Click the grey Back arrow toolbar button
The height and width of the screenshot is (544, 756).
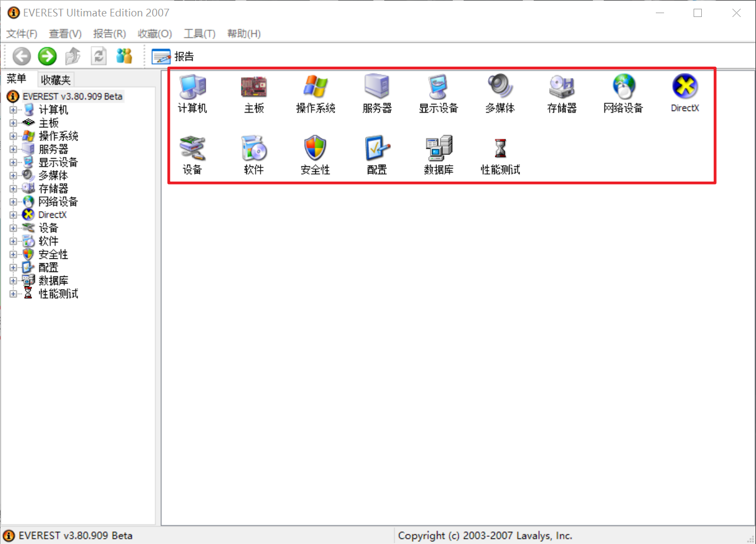[x=22, y=56]
